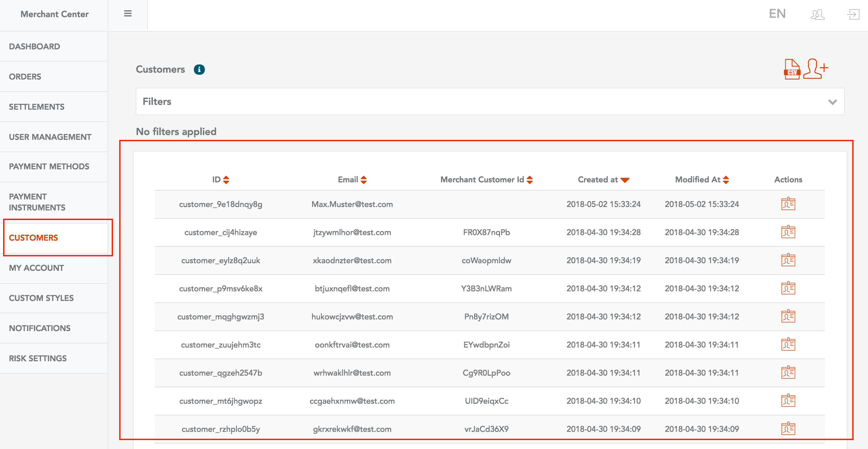Export customers as CSV file
868x449 pixels.
(792, 69)
